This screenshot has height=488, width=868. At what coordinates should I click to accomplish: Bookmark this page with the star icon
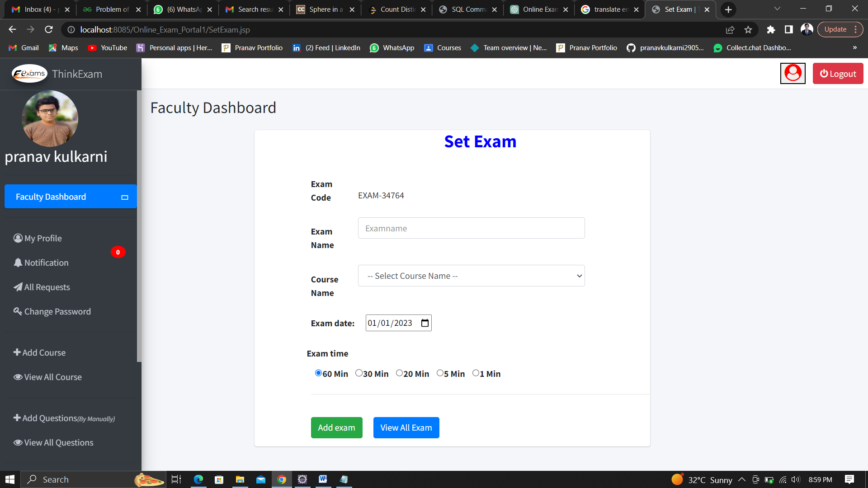[748, 30]
